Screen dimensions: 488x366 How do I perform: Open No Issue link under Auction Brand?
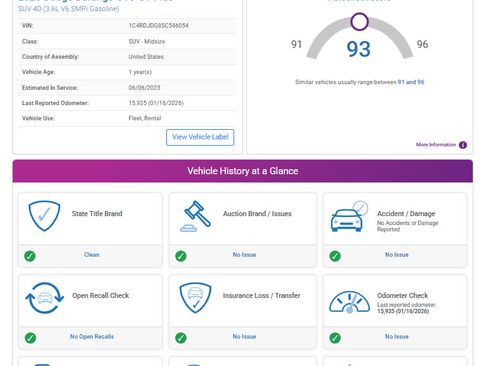tap(244, 255)
